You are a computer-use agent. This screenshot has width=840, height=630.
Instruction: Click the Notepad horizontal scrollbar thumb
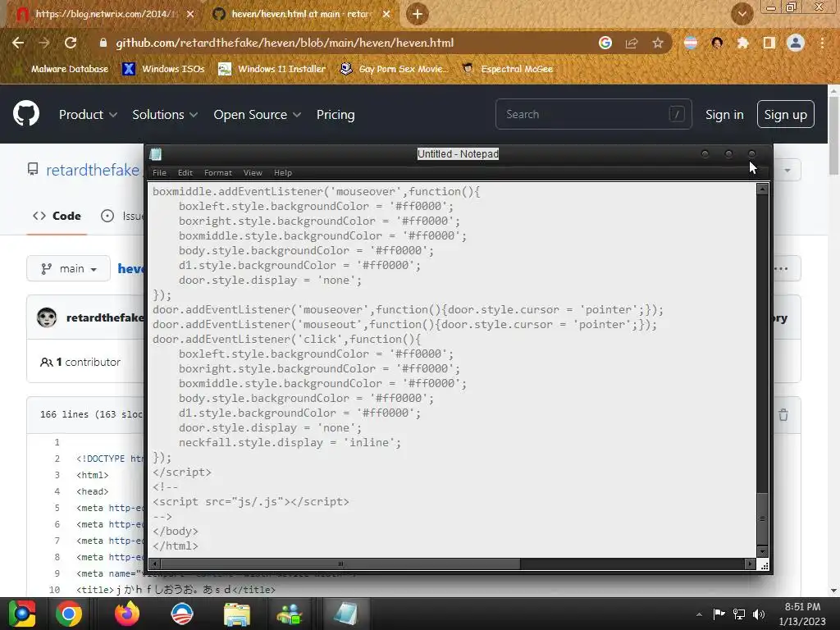(x=340, y=564)
